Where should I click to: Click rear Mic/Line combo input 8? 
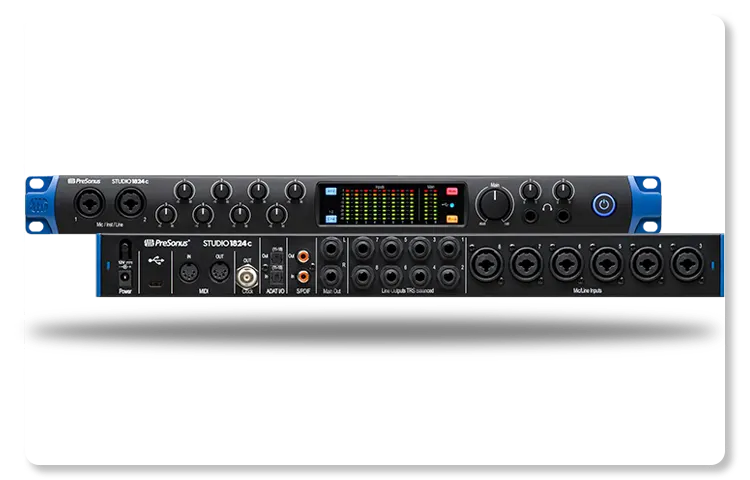[486, 263]
